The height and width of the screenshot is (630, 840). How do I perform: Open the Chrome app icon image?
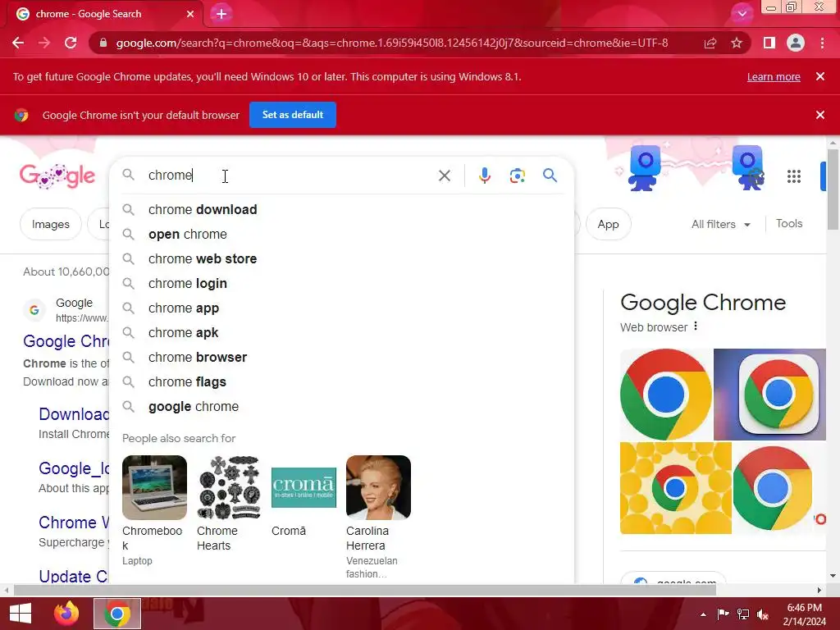(769, 395)
